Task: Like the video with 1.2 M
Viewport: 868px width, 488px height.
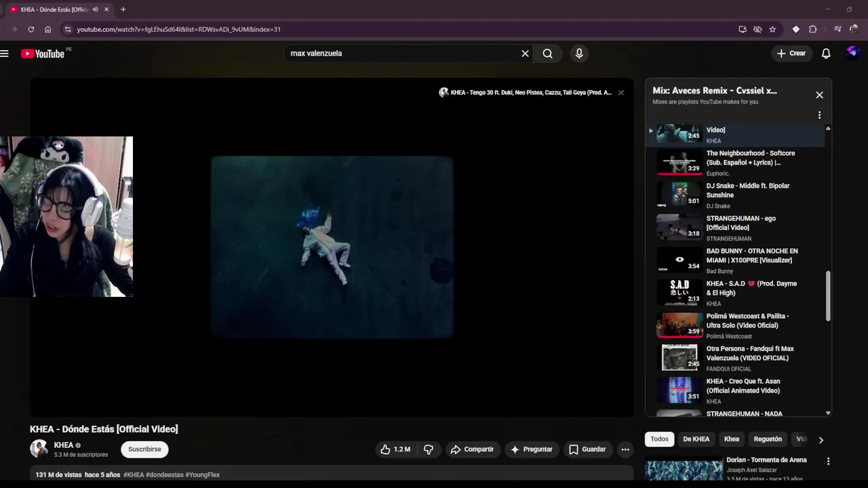Action: pos(395,449)
